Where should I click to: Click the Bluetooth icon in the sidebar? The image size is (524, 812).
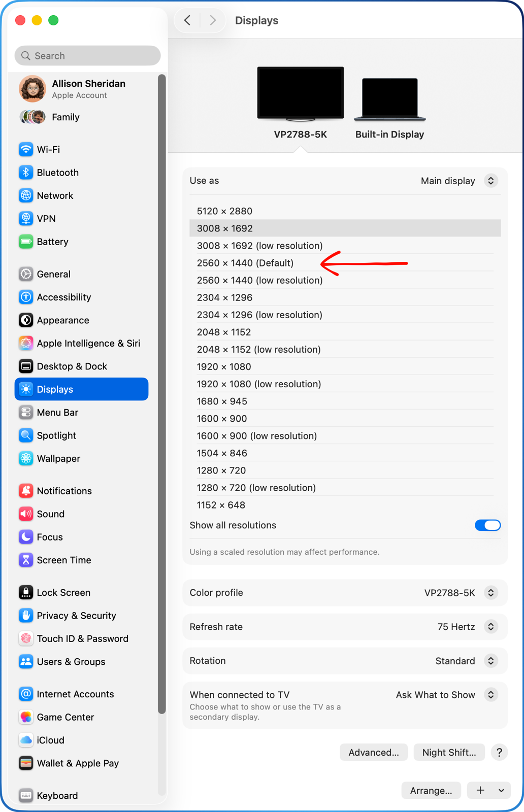pos(26,173)
